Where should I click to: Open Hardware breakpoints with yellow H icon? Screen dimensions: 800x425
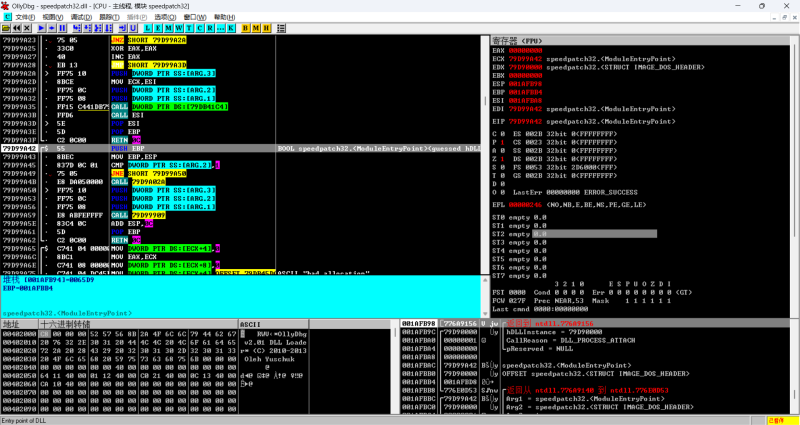pos(266,28)
